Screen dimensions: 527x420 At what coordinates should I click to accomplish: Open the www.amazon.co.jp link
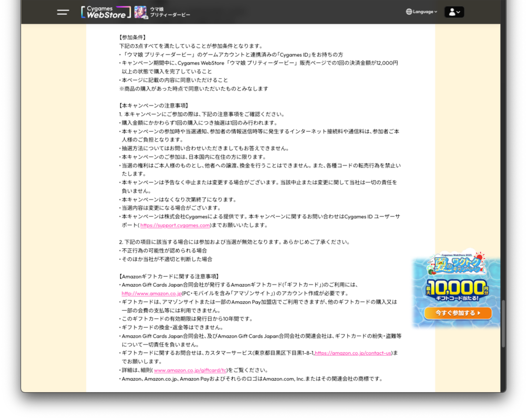pos(151,293)
